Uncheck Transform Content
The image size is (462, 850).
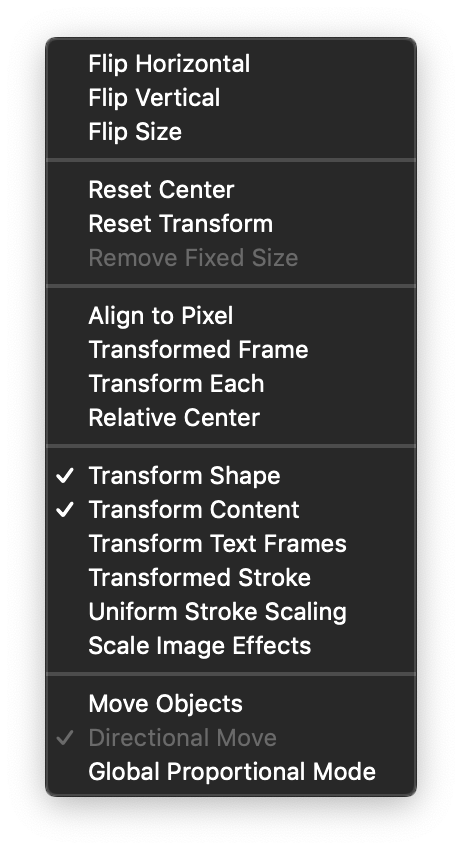pos(231,510)
